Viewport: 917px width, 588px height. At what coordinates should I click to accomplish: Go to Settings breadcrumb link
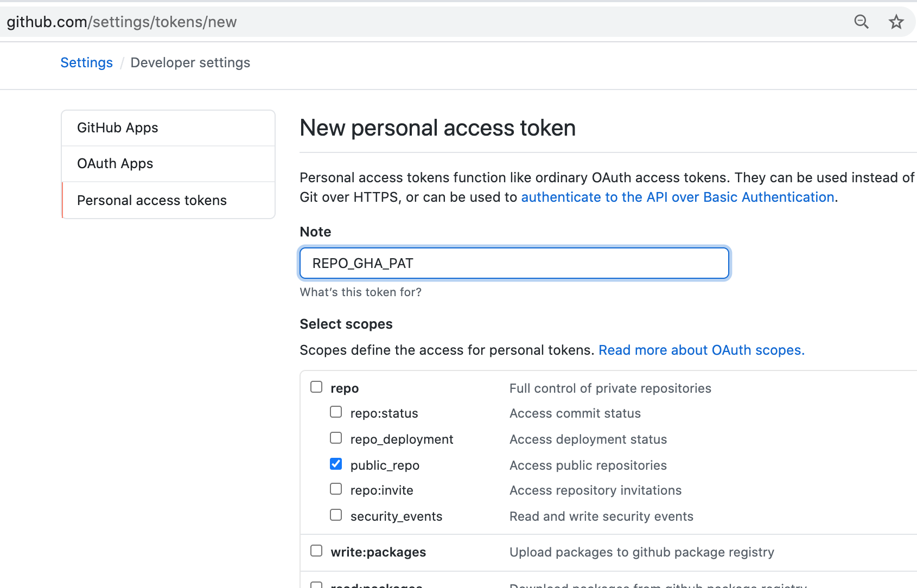pos(87,62)
